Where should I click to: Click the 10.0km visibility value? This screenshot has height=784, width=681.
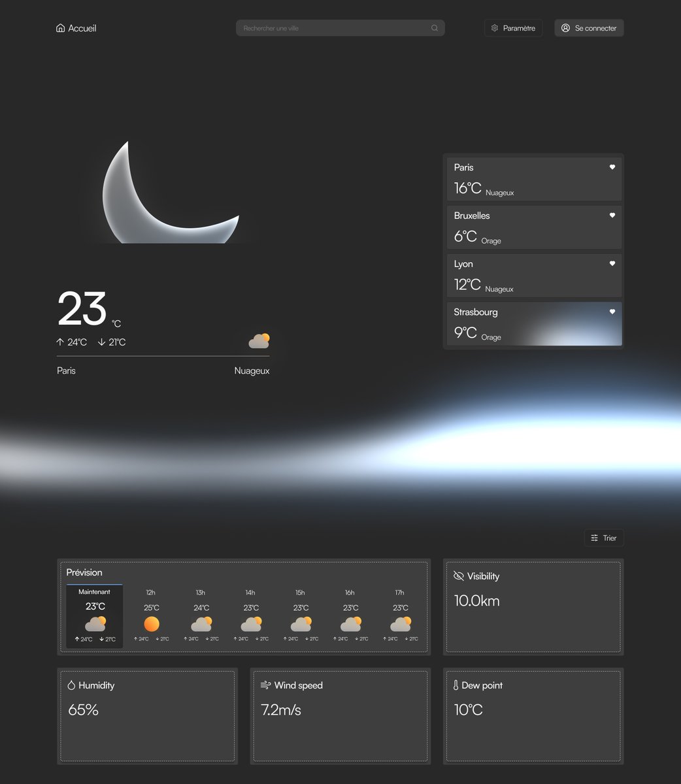[x=477, y=601]
